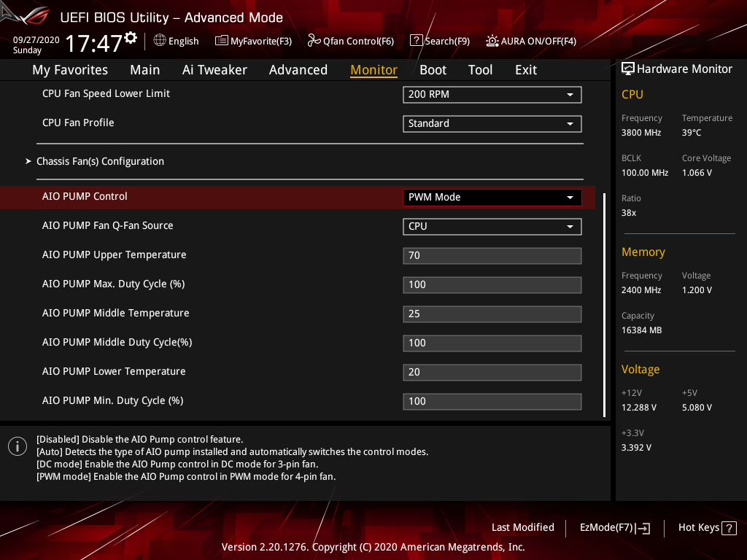Image resolution: width=747 pixels, height=560 pixels.
Task: Switch to My Favorites tab
Action: (70, 70)
